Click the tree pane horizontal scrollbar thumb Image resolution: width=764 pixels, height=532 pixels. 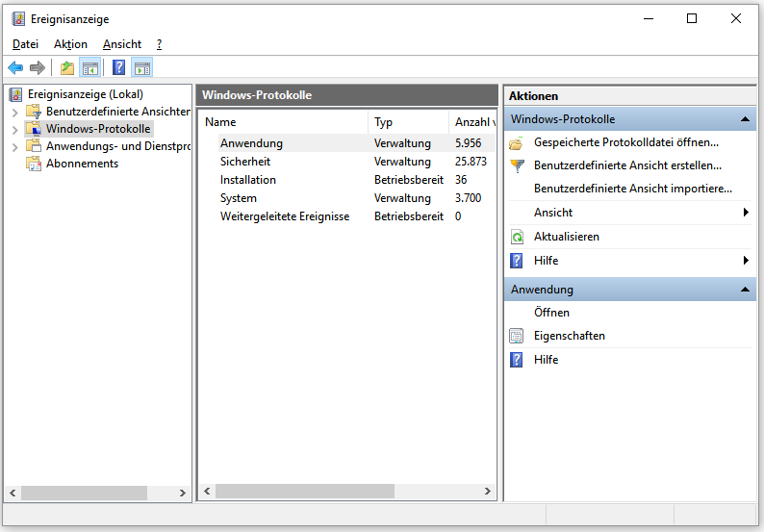coord(84,493)
